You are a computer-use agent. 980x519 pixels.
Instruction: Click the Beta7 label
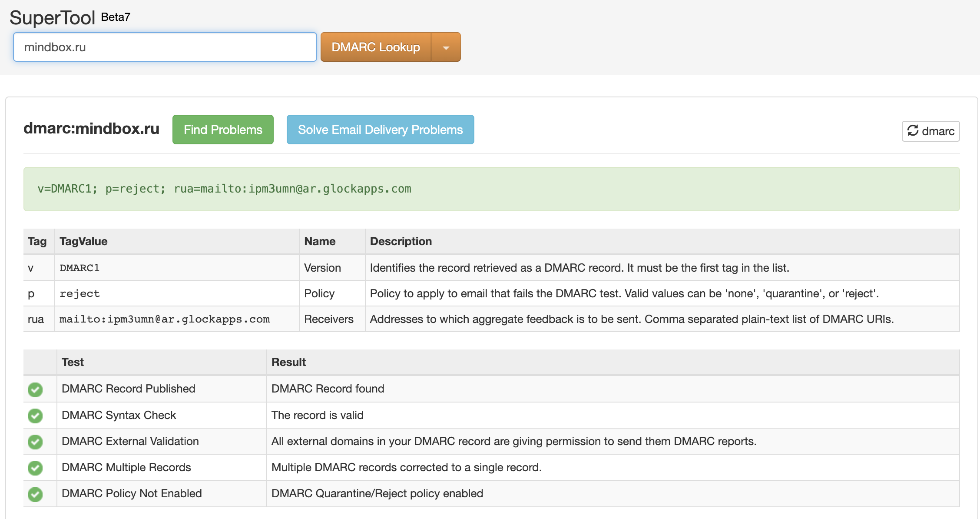click(x=116, y=17)
